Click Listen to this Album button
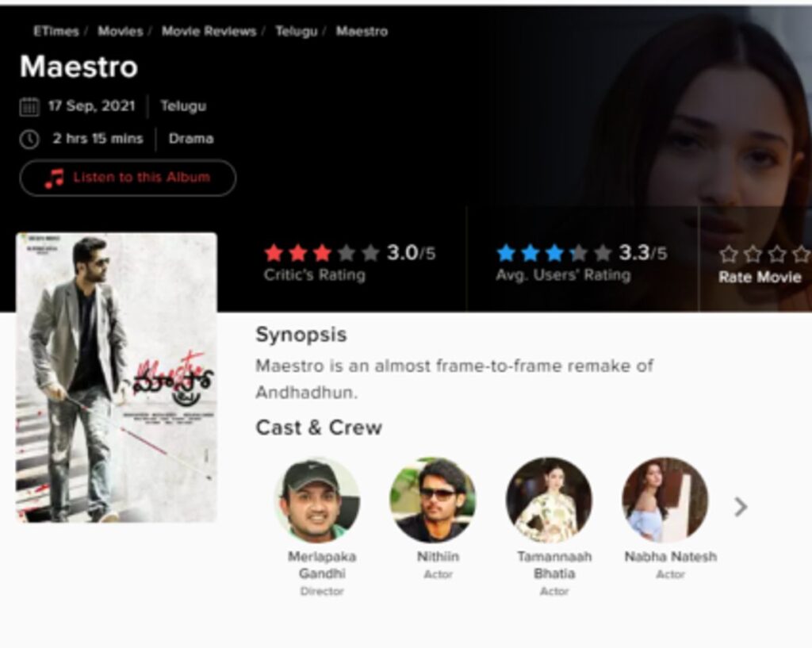Screen dimensions: 812x648 point(128,178)
